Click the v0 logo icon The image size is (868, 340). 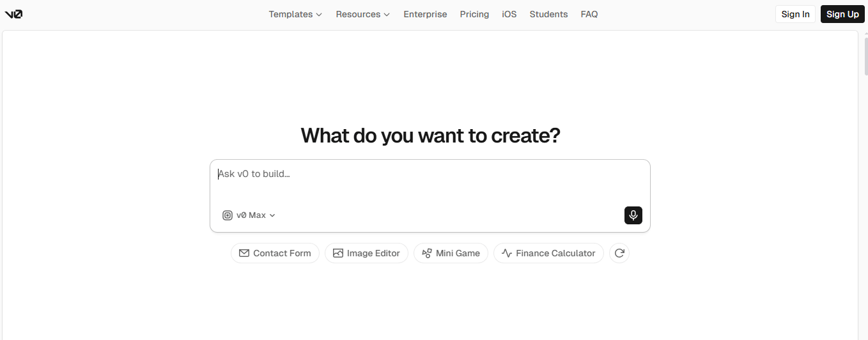pyautogui.click(x=13, y=14)
